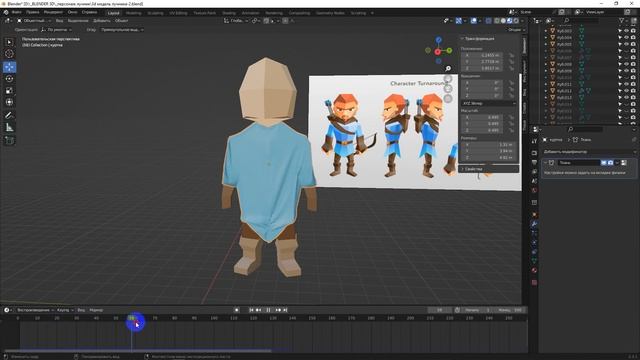Select the Measure ruler tool
640x360 pixels.
pyautogui.click(x=9, y=128)
